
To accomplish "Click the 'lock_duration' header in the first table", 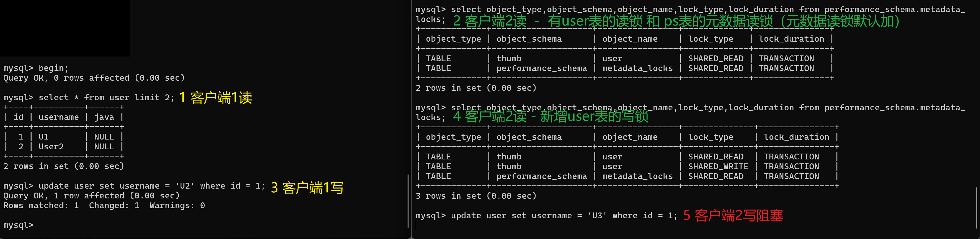I will (791, 39).
